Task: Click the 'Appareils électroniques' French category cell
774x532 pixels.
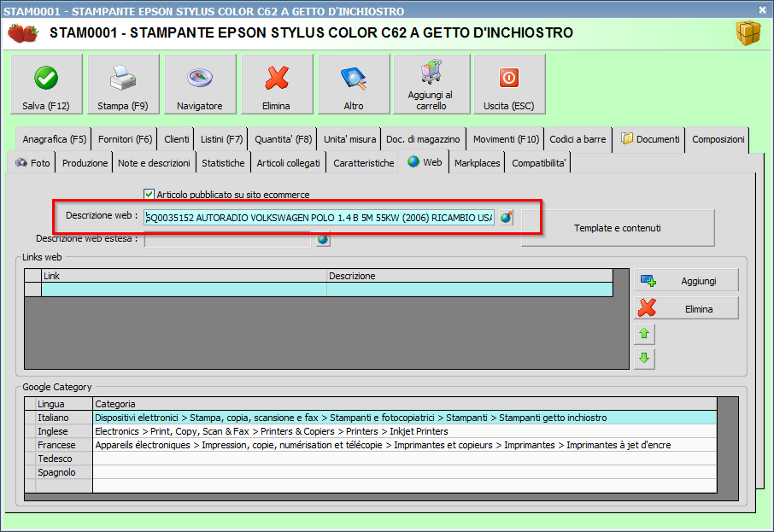Action: point(405,445)
